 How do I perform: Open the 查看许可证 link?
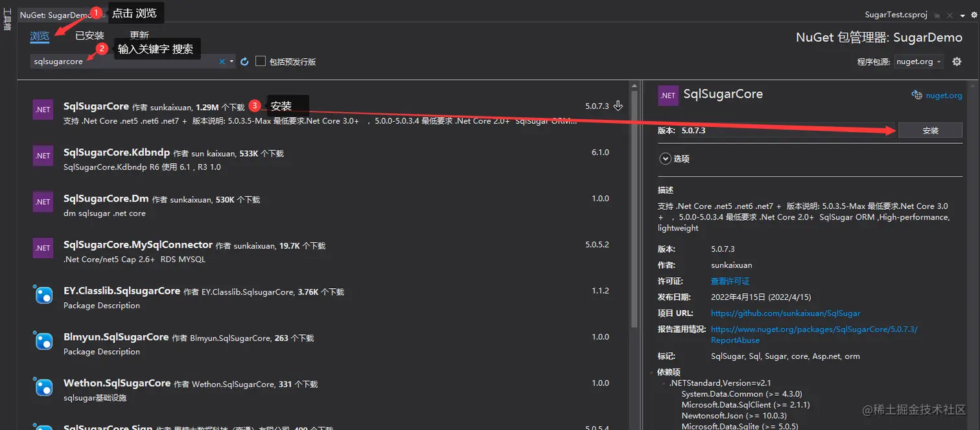(x=730, y=281)
